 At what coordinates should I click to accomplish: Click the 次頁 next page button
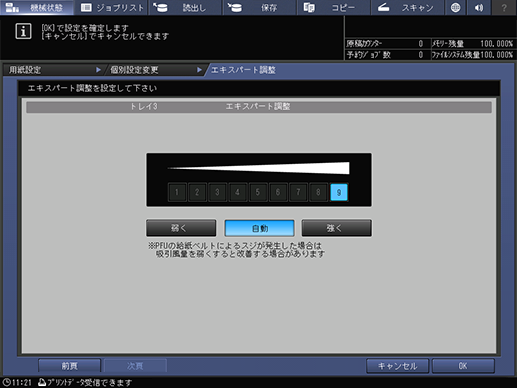(135, 366)
